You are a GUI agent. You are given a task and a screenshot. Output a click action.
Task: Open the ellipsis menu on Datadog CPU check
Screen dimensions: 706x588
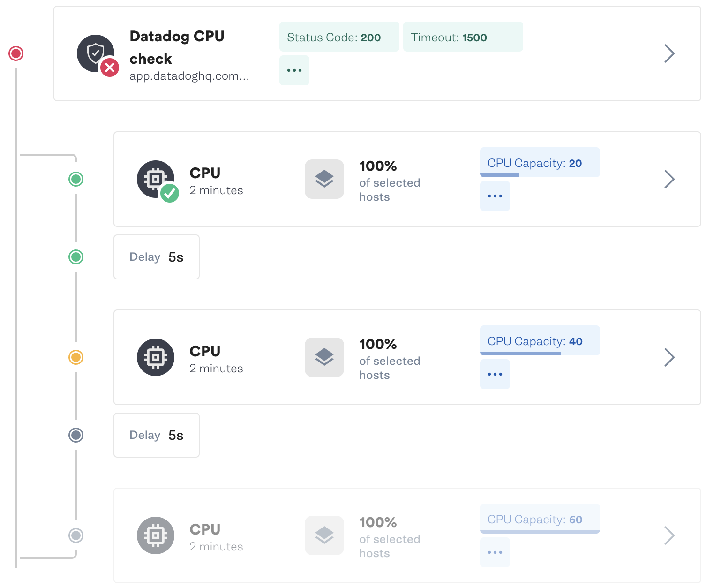[294, 70]
